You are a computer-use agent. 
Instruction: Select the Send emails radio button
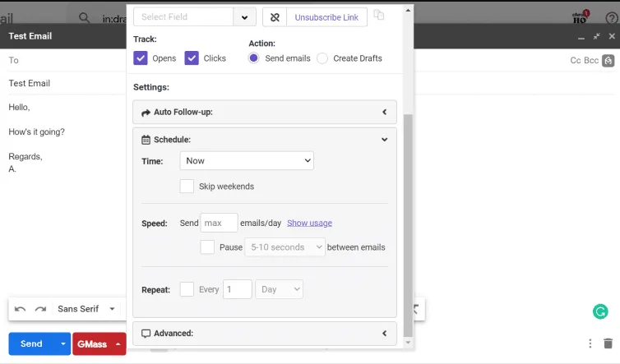[x=253, y=58]
